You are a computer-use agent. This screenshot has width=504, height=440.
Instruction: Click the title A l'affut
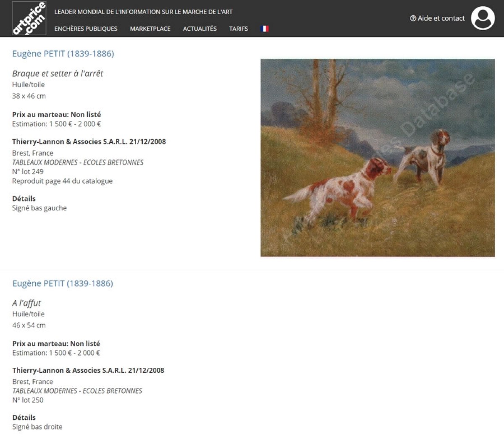(26, 303)
